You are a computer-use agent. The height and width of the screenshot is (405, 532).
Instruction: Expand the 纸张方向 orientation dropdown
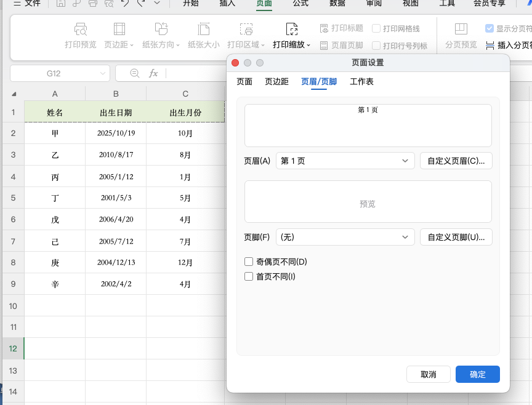(x=177, y=45)
